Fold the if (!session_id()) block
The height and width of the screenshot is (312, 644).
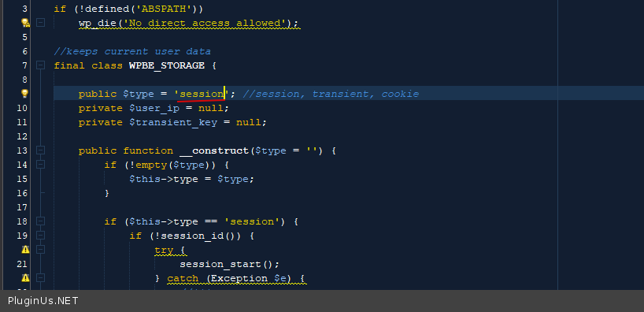point(40,236)
